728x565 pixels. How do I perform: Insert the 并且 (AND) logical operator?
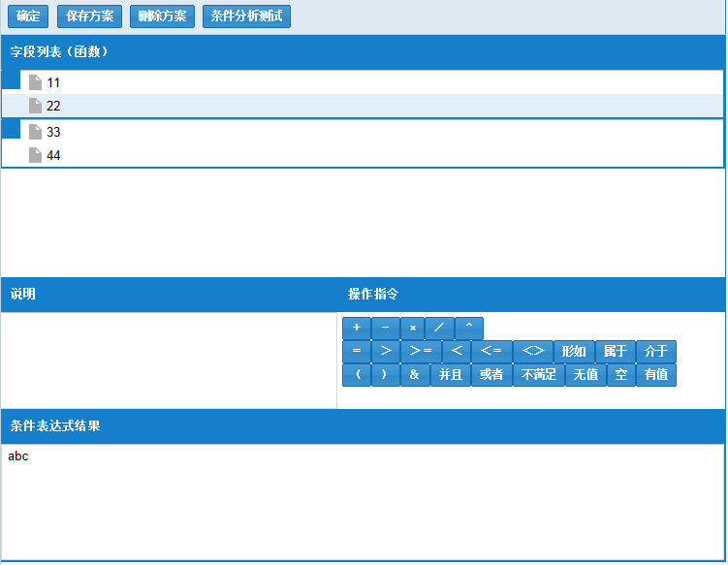click(450, 375)
